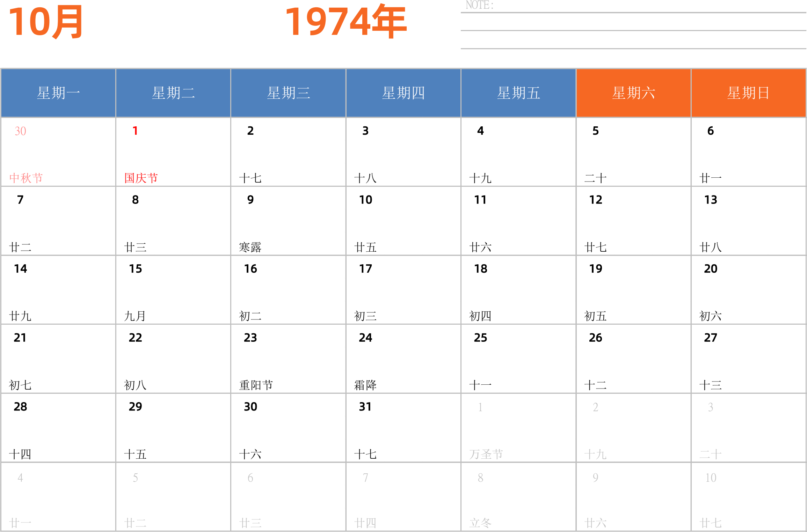Click the date 16
Viewport: 807px width, 532px height.
[250, 268]
